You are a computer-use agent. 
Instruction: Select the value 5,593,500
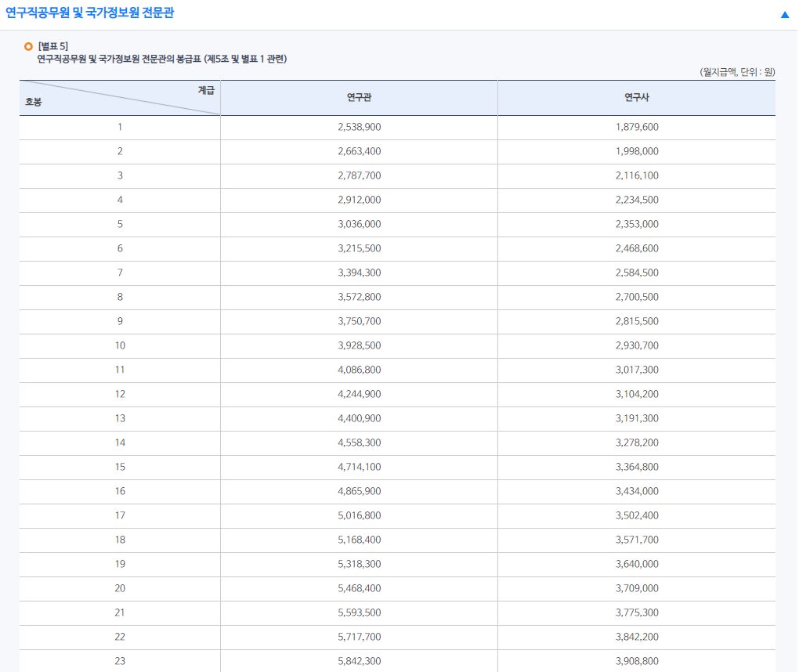[x=360, y=612]
